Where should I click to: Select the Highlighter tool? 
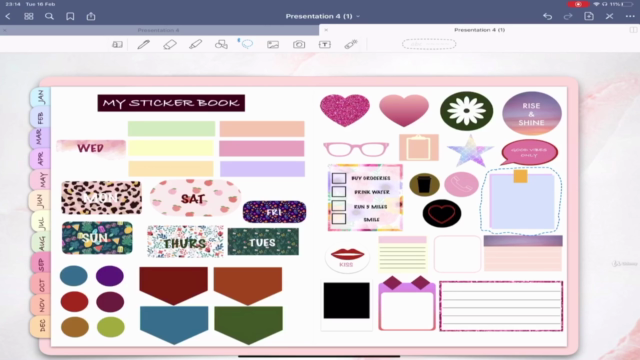196,44
